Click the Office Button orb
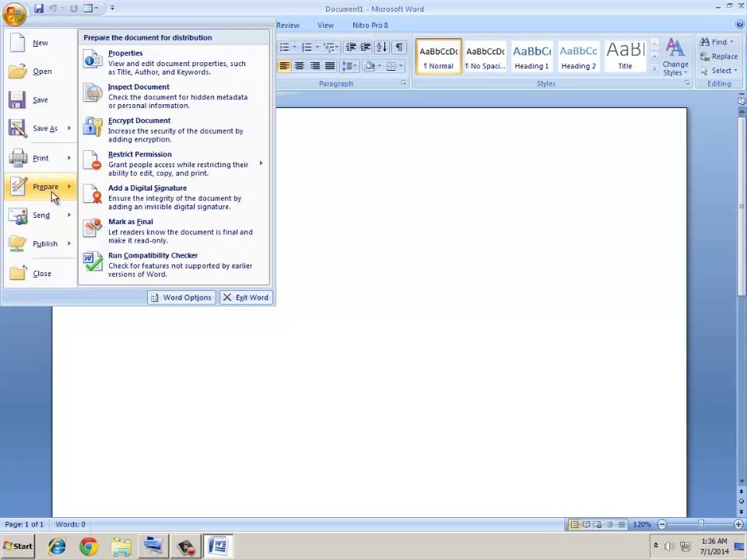The height and width of the screenshot is (560, 747). pyautogui.click(x=14, y=13)
